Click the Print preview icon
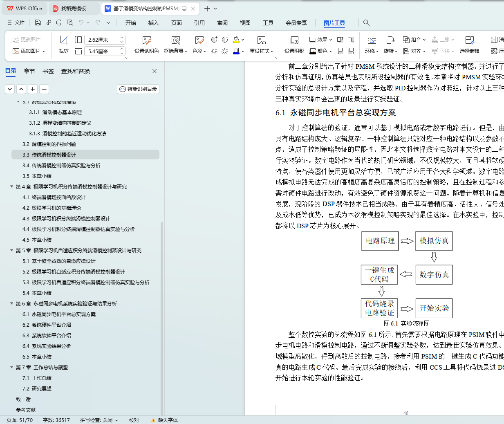The height and width of the screenshot is (424, 504). (70, 22)
